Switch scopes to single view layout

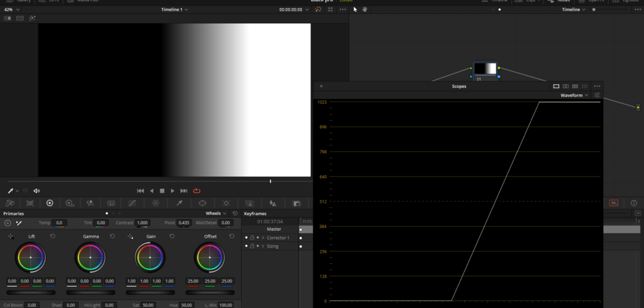[x=556, y=86]
